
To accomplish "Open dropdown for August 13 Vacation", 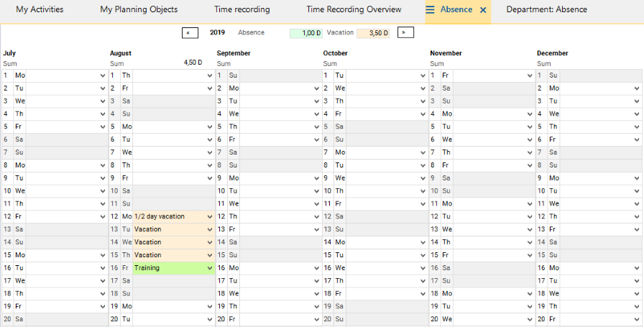I will tap(210, 229).
